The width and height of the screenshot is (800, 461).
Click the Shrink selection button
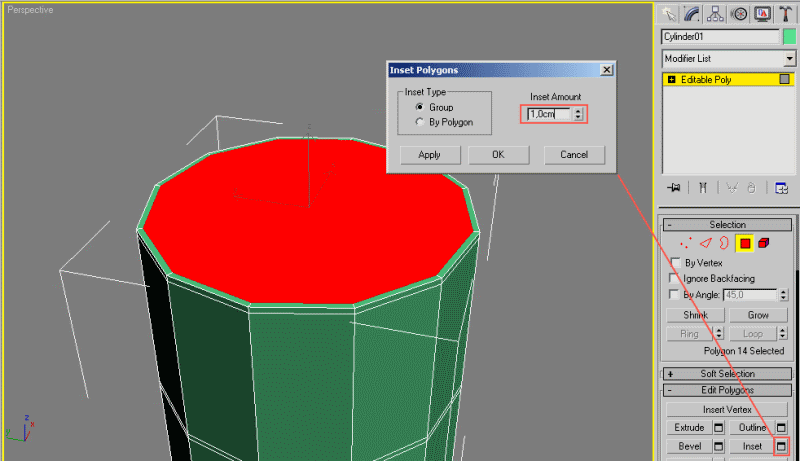pyautogui.click(x=695, y=315)
